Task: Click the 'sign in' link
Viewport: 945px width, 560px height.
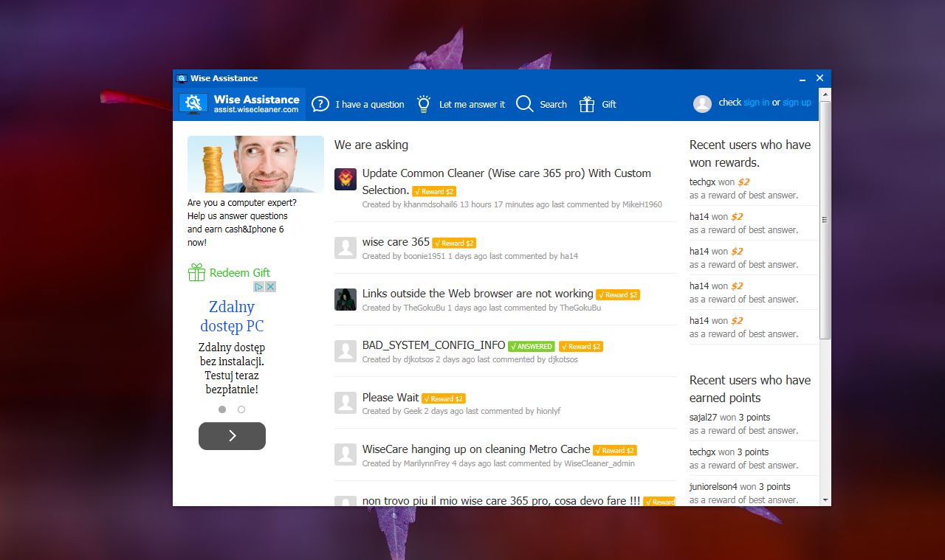Action: click(756, 103)
